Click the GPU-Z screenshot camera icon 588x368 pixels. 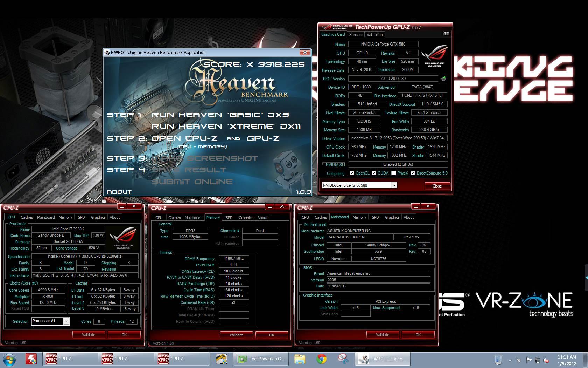pyautogui.click(x=446, y=34)
